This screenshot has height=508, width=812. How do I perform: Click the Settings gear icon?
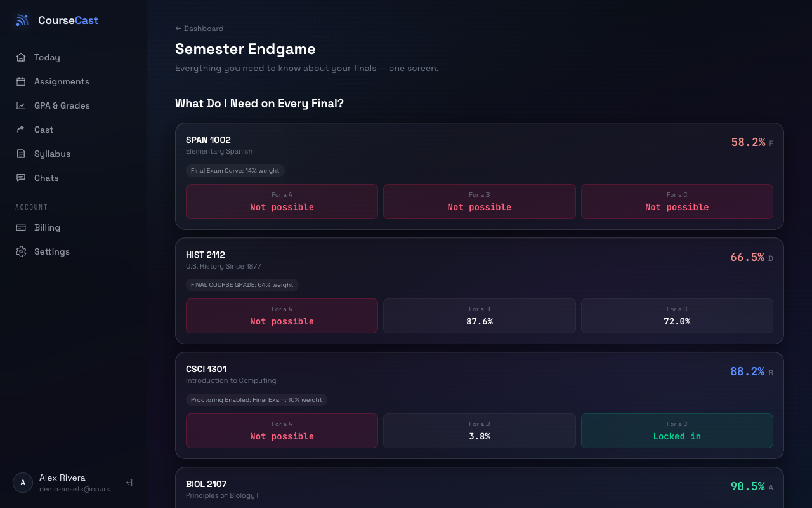coord(21,251)
